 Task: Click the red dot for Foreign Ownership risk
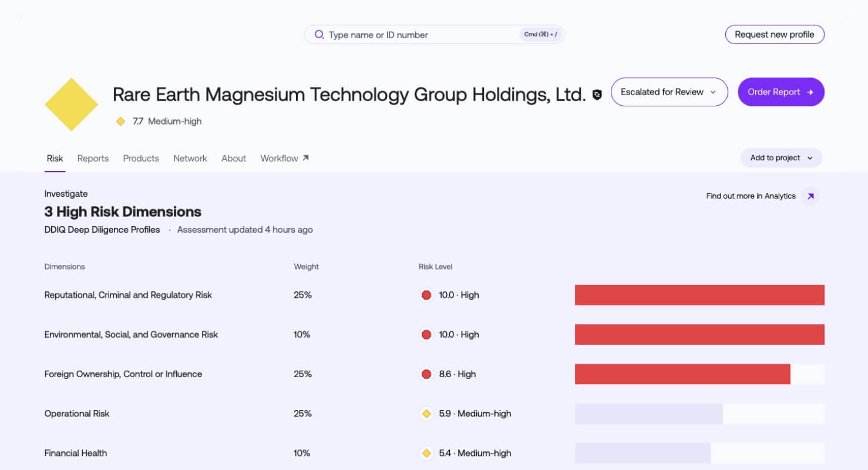point(426,374)
